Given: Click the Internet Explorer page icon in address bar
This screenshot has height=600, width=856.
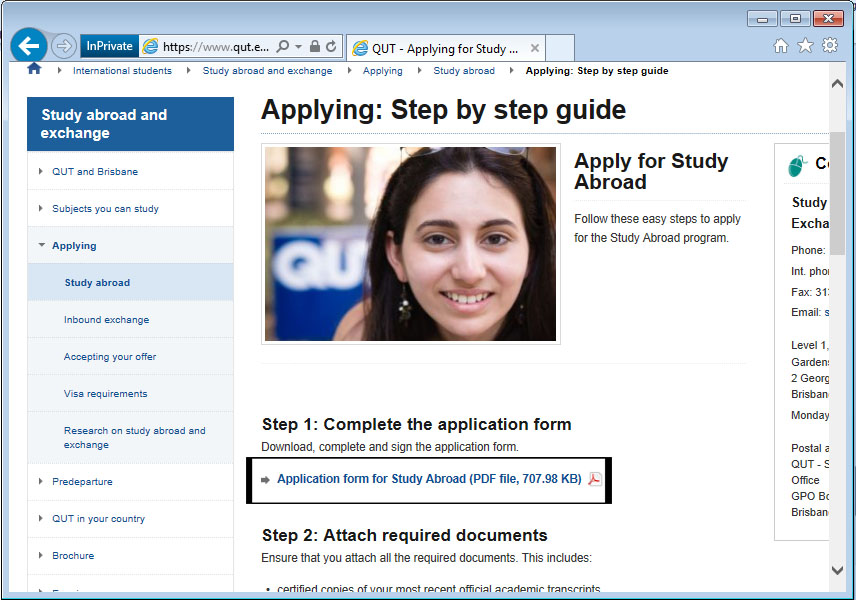Looking at the screenshot, I should (150, 47).
